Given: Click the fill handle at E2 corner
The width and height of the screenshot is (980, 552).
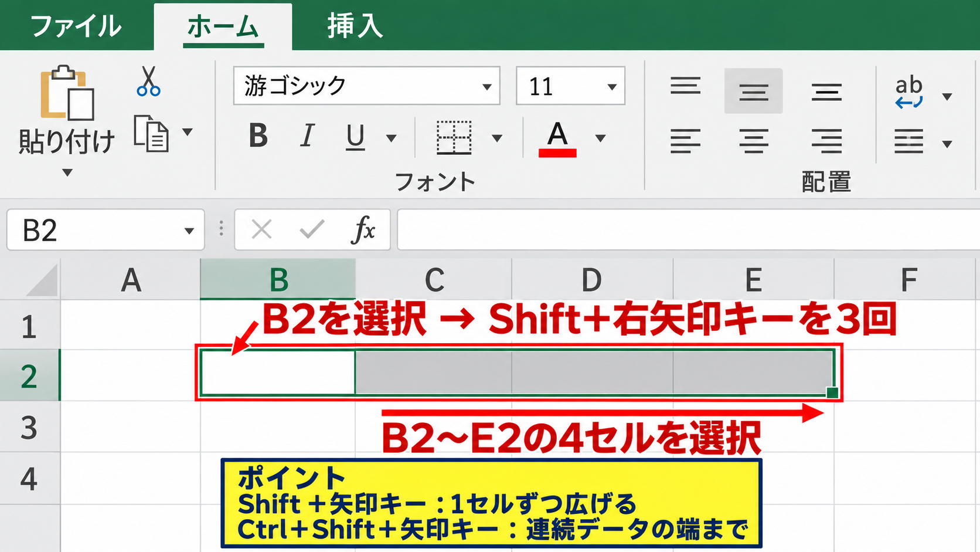Looking at the screenshot, I should 832,392.
